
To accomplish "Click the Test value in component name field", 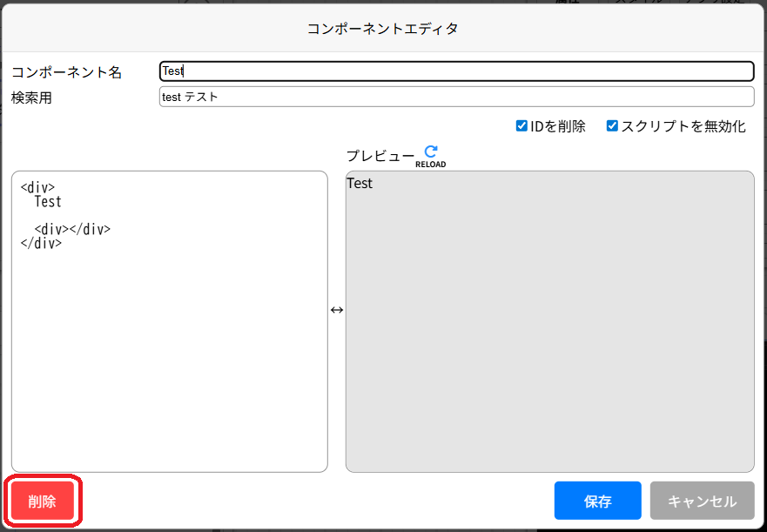I will (x=171, y=71).
